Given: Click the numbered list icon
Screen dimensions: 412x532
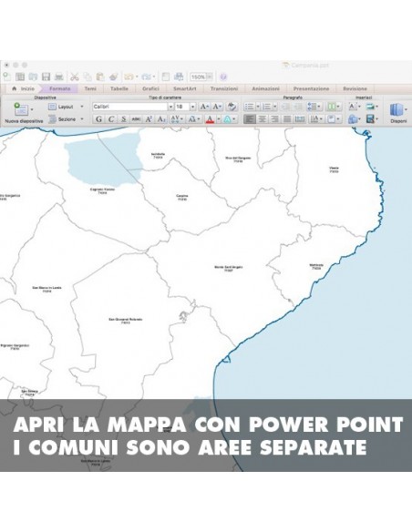Looking at the screenshot, I should (267, 107).
